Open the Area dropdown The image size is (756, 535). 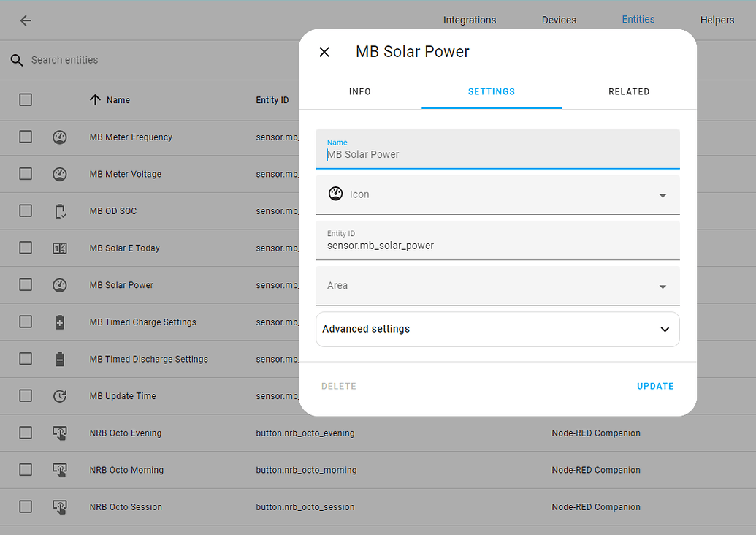497,286
